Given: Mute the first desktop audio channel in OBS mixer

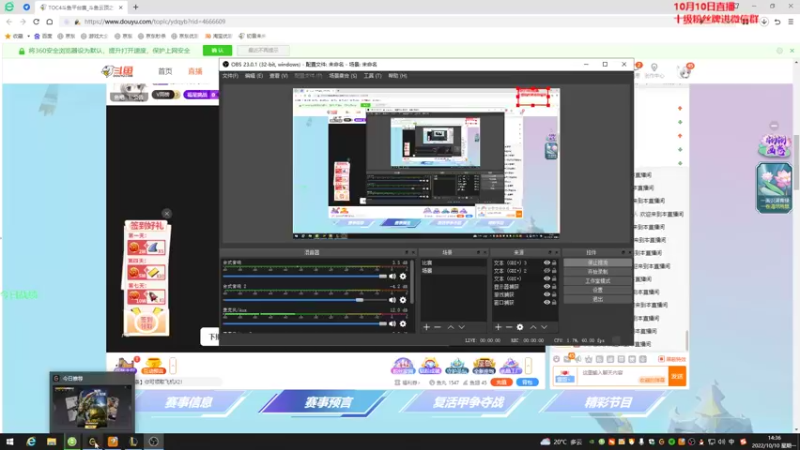Looking at the screenshot, I should 392,276.
